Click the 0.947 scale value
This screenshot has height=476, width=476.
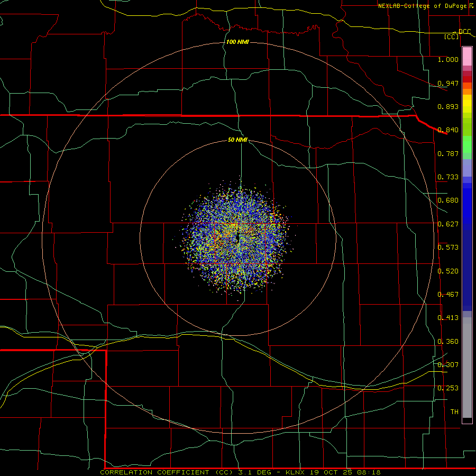(448, 83)
